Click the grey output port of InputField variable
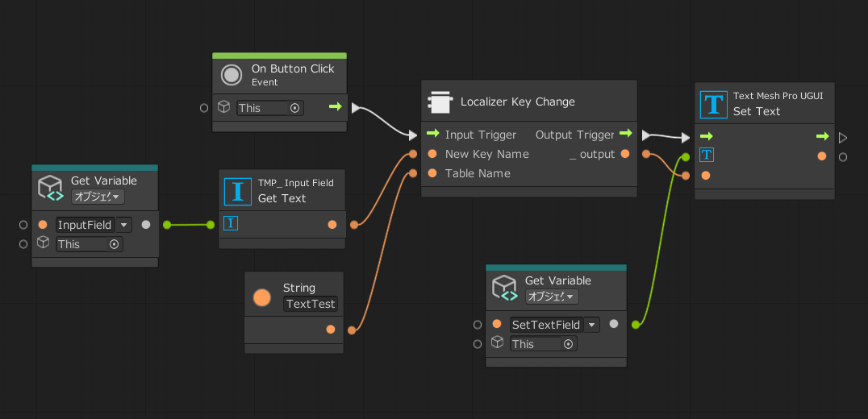The image size is (868, 419). [x=145, y=225]
